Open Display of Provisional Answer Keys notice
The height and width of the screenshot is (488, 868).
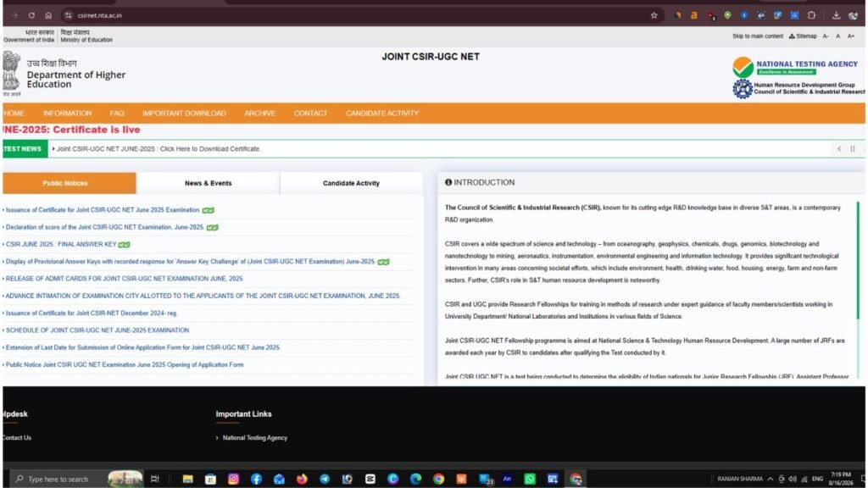coord(191,262)
